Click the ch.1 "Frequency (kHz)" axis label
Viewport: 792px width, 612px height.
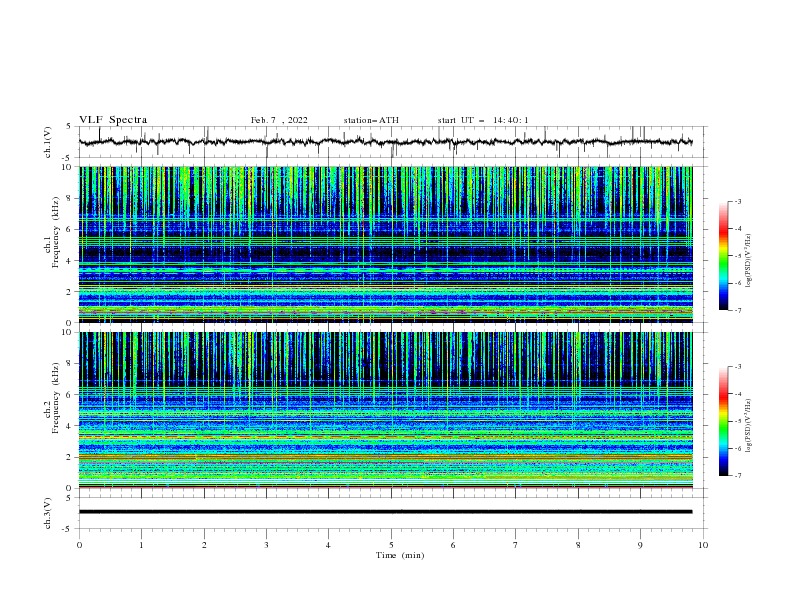(55, 232)
